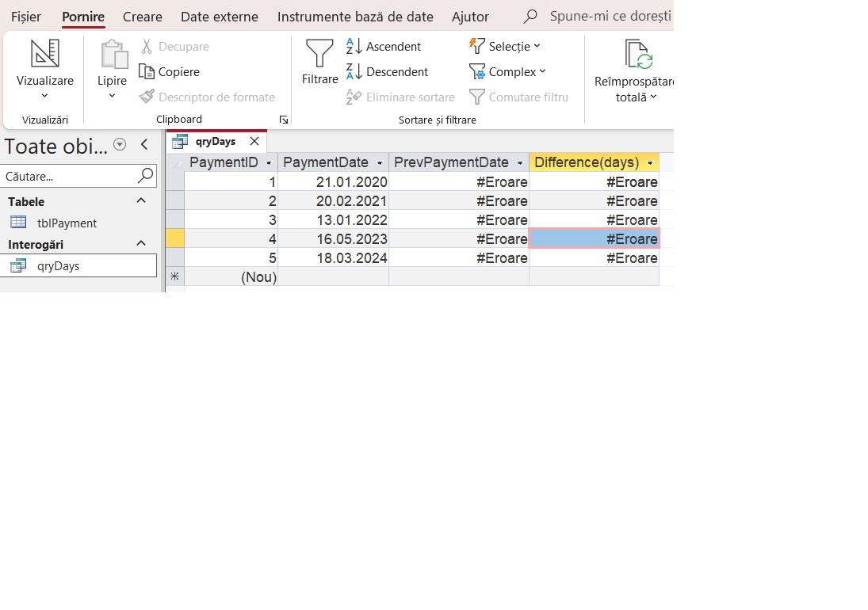Screen dimensions: 868x610
Task: Click the Vizualizare view icon
Action: click(x=44, y=54)
